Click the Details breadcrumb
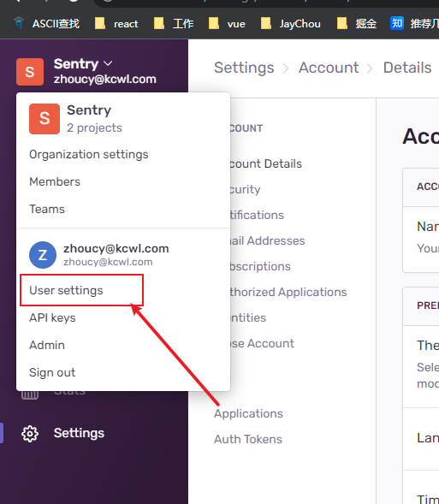 (x=407, y=68)
